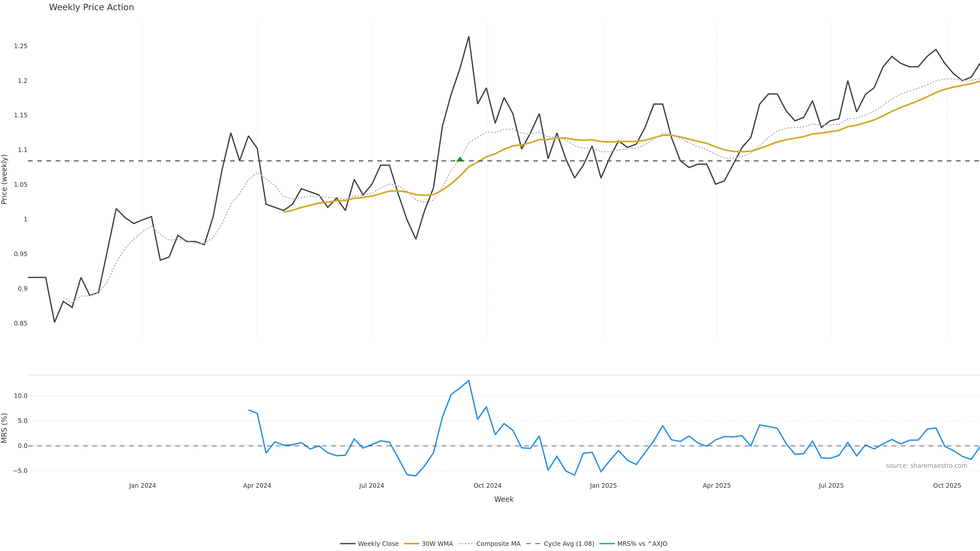Click the dark Weekly Close legend line swatch
The image size is (980, 551).
click(x=348, y=544)
